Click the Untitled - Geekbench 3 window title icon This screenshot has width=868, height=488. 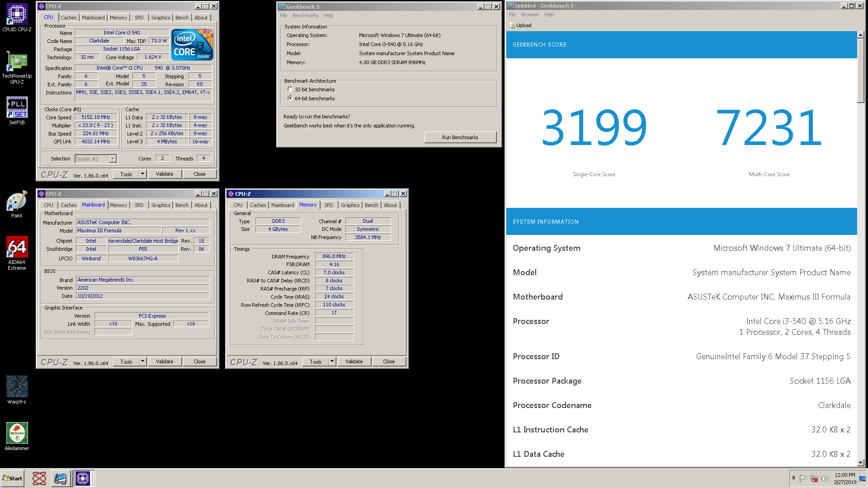[511, 6]
